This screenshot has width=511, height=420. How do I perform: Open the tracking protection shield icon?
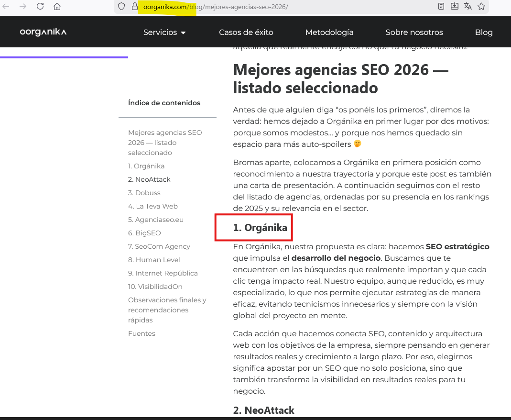point(121,7)
